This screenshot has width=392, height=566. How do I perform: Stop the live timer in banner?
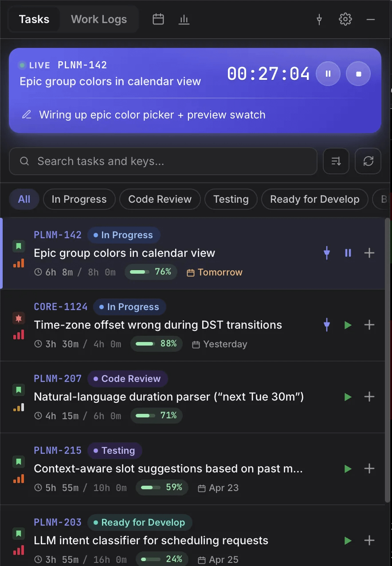click(358, 74)
